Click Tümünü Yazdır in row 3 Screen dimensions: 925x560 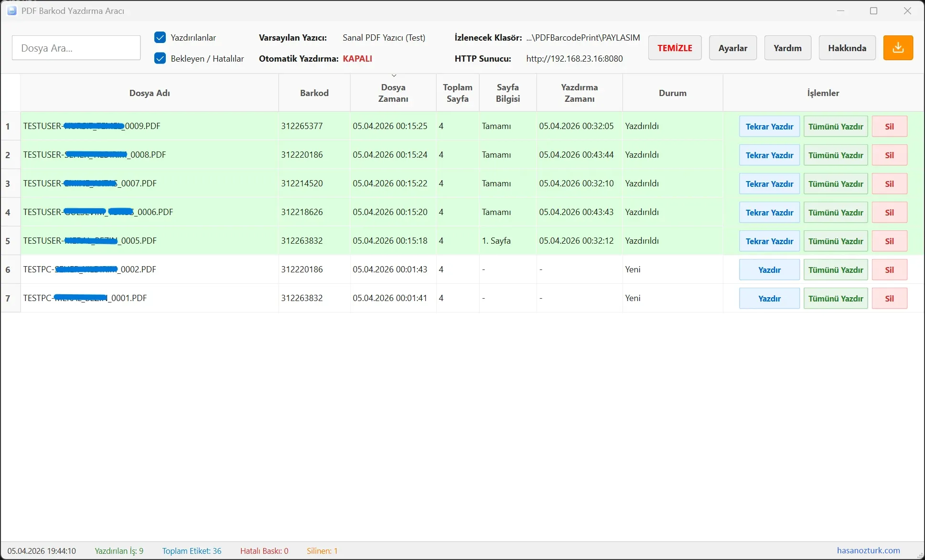click(x=836, y=183)
